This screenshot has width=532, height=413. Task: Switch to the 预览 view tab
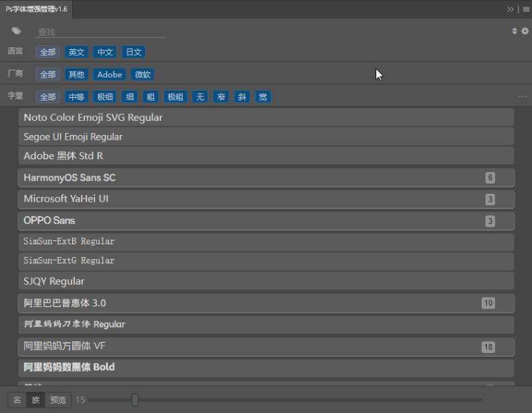[x=58, y=400]
